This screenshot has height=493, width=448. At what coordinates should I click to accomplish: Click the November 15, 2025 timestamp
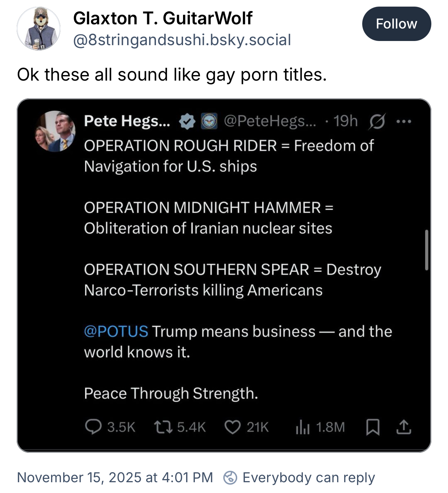point(115,477)
